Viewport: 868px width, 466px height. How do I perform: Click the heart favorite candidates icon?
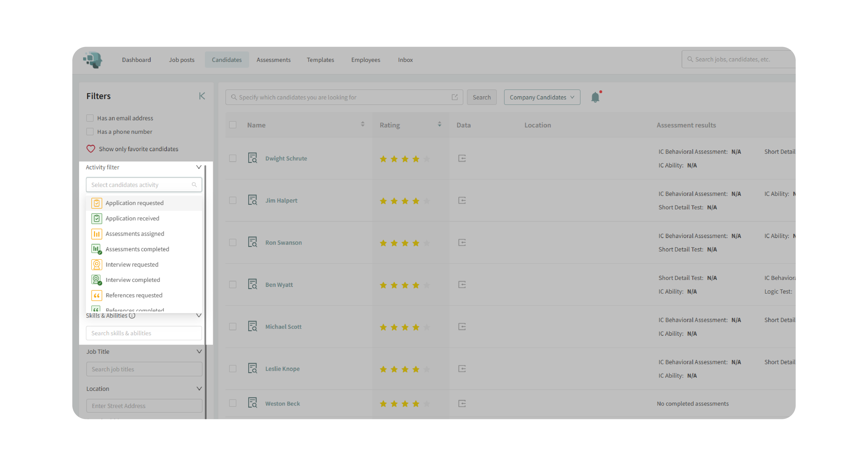pos(91,149)
